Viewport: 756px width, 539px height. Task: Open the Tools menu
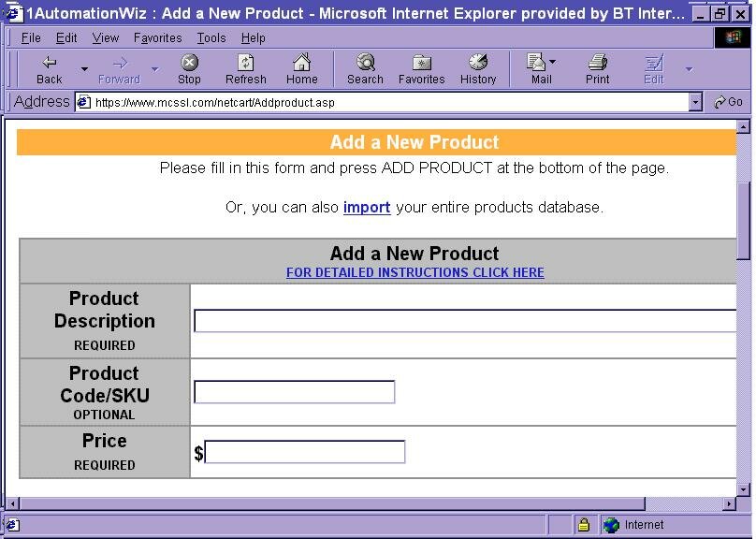point(211,38)
